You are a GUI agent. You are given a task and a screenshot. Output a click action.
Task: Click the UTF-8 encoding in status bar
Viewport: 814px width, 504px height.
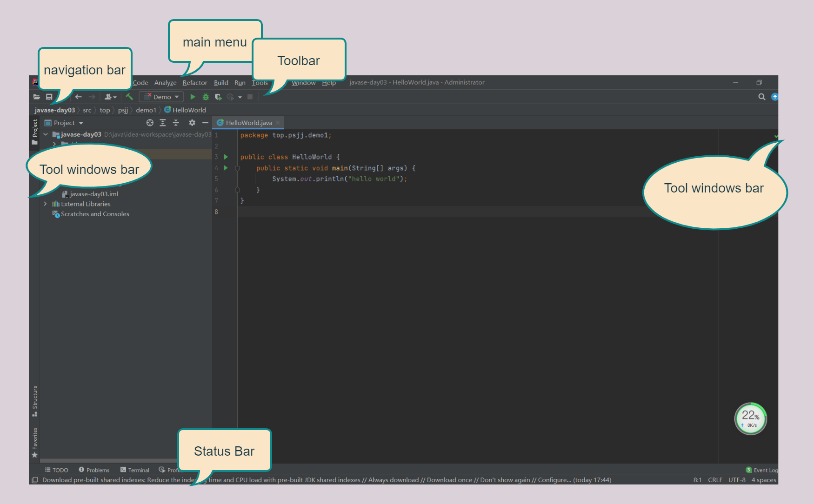coord(737,480)
